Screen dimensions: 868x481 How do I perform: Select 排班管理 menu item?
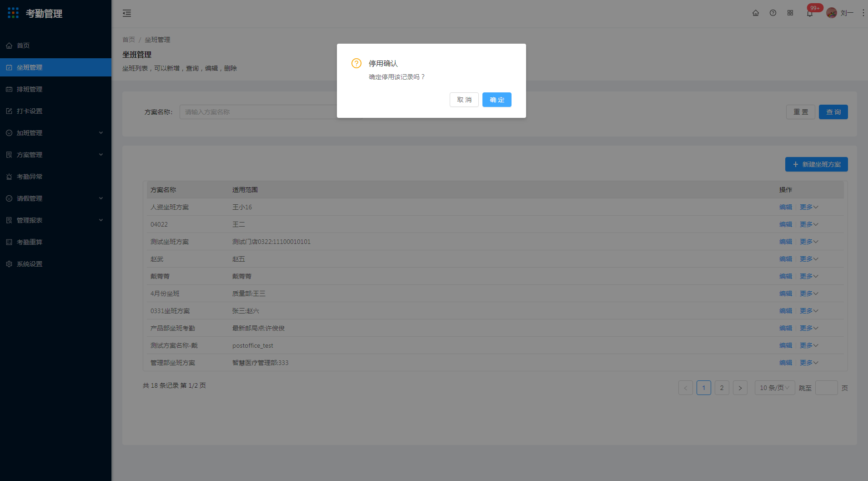point(55,89)
